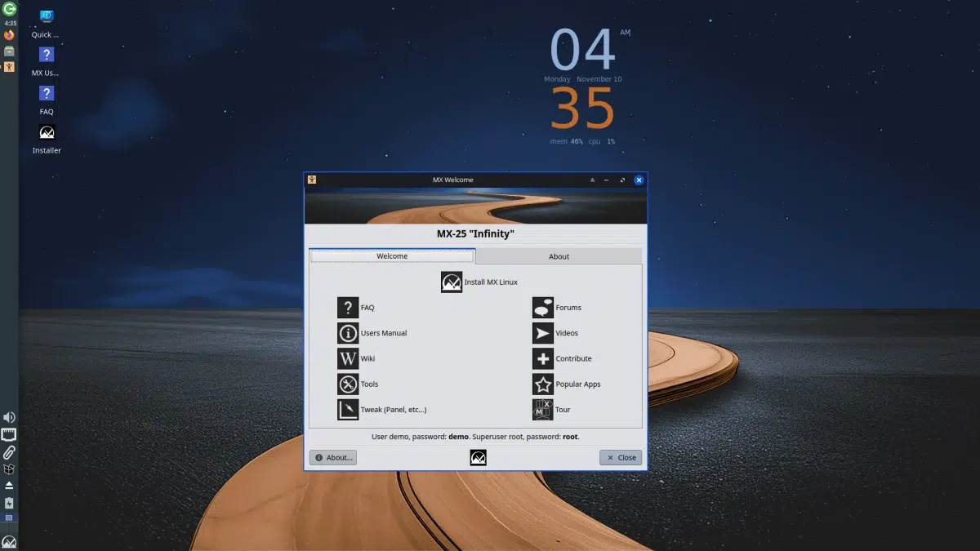Click the desktop clock widget hour 04
This screenshot has width=980, height=551.
coord(582,51)
